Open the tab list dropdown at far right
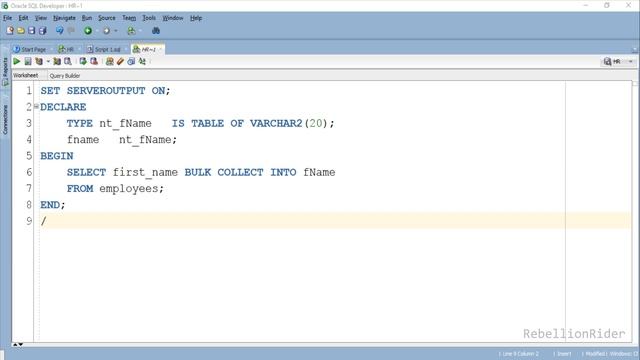The width and height of the screenshot is (640, 360). click(x=634, y=50)
